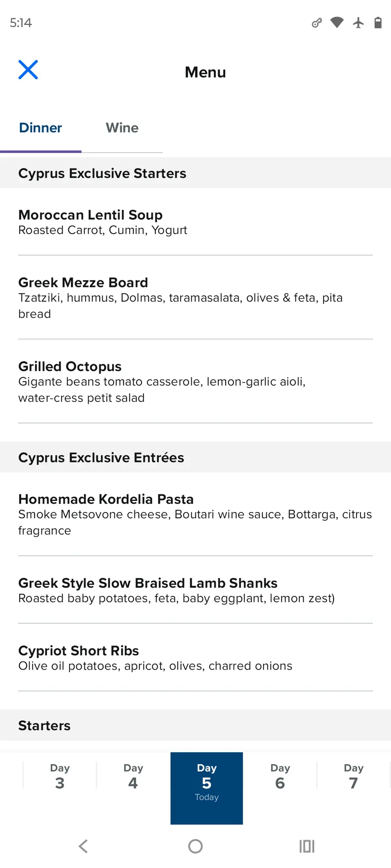This screenshot has height=868, width=391.
Task: Open the Moroccan Lentil Soup item
Action: coord(195,222)
